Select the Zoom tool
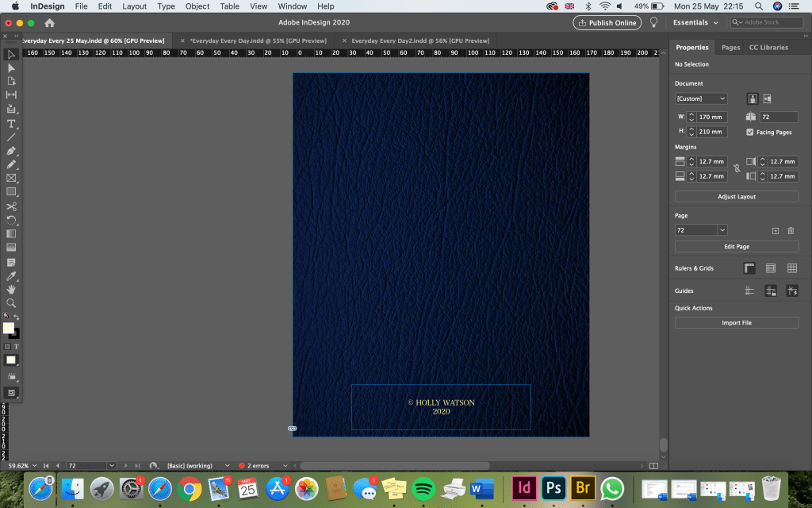The image size is (812, 508). coord(11,303)
